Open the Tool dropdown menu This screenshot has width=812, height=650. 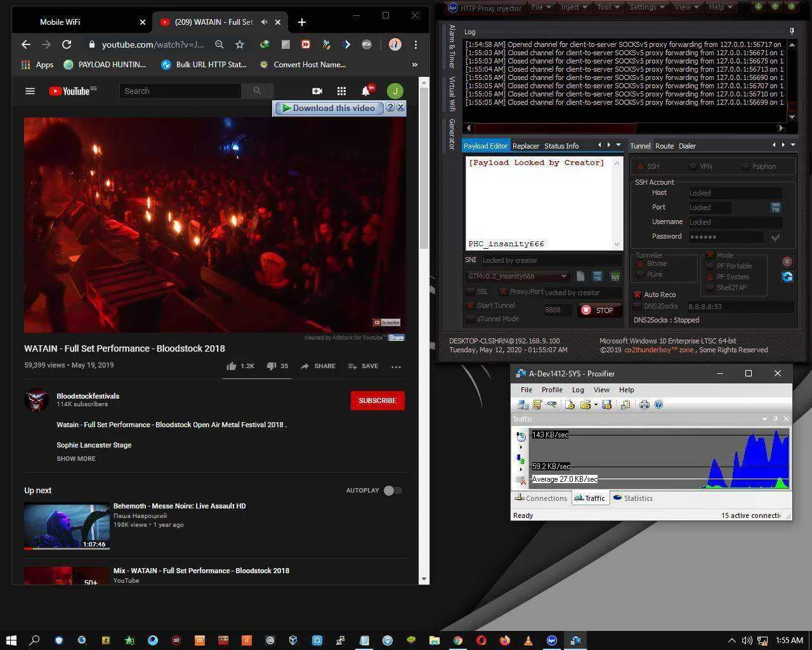(607, 7)
